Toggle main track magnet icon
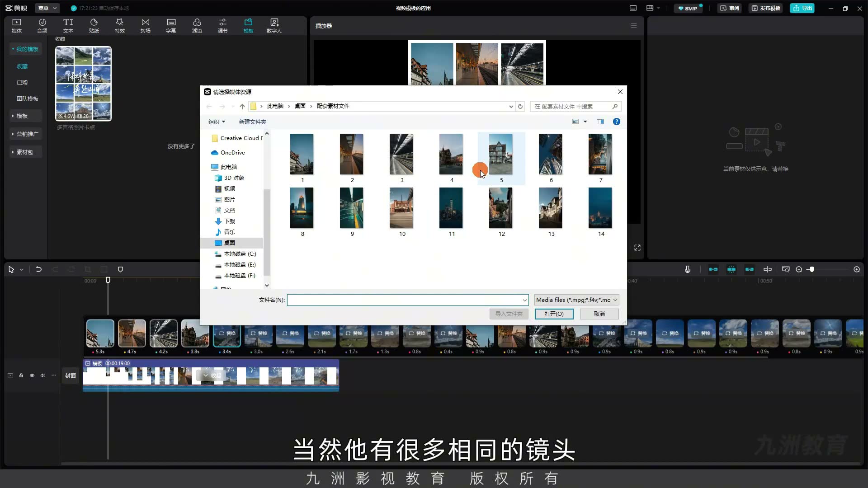The height and width of the screenshot is (488, 868). (x=713, y=270)
